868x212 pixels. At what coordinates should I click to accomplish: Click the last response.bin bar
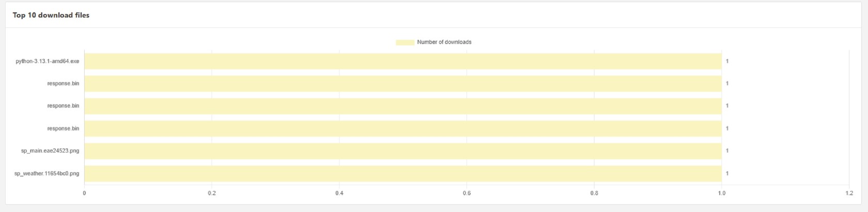coord(402,128)
